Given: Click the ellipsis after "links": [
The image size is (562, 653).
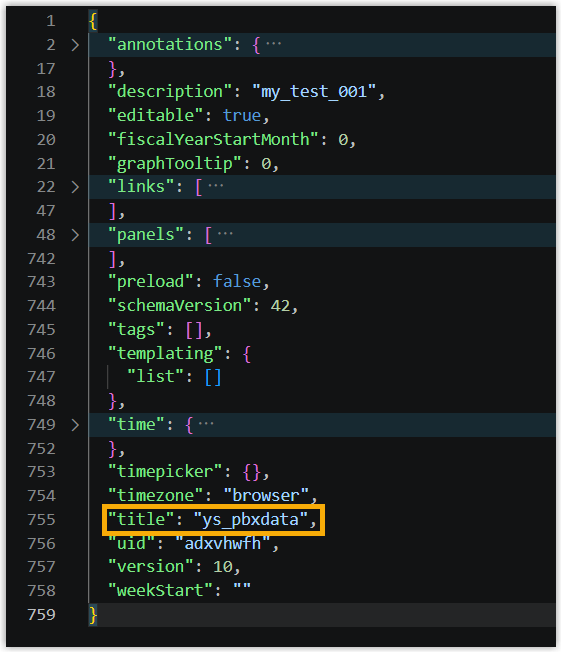Looking at the screenshot, I should [216, 185].
